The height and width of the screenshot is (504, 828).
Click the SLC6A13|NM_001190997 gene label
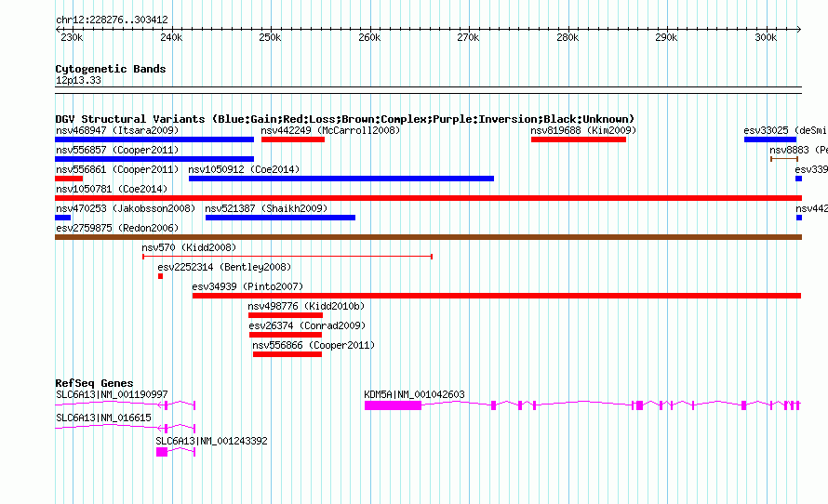(x=112, y=394)
